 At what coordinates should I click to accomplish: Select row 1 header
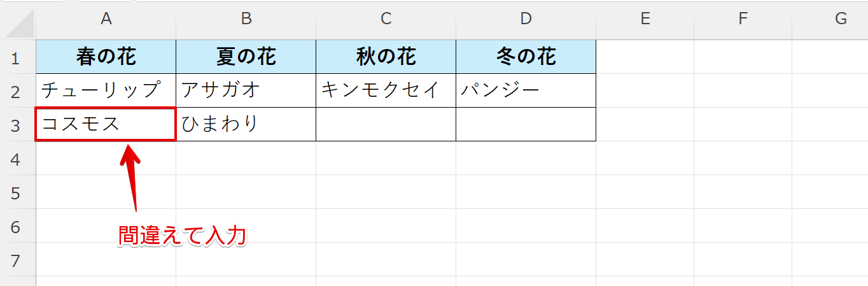coord(17,57)
